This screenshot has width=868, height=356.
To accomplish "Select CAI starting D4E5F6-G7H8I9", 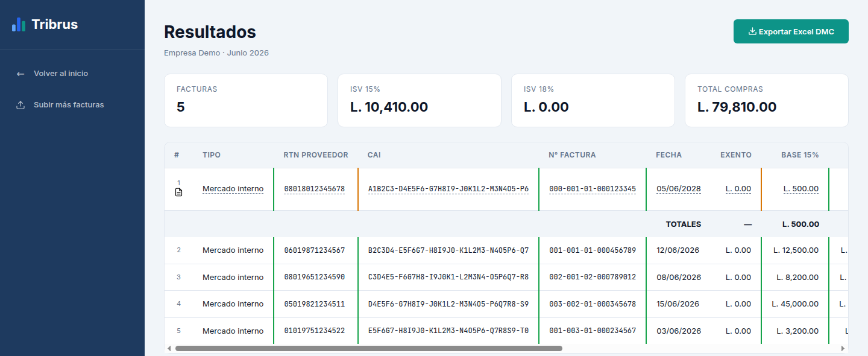I will pyautogui.click(x=448, y=304).
